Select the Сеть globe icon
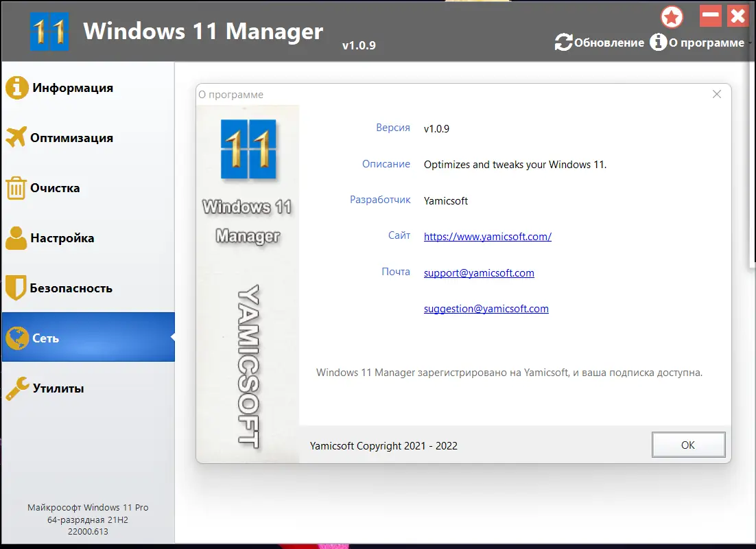Viewport: 756px width, 549px height. (17, 337)
